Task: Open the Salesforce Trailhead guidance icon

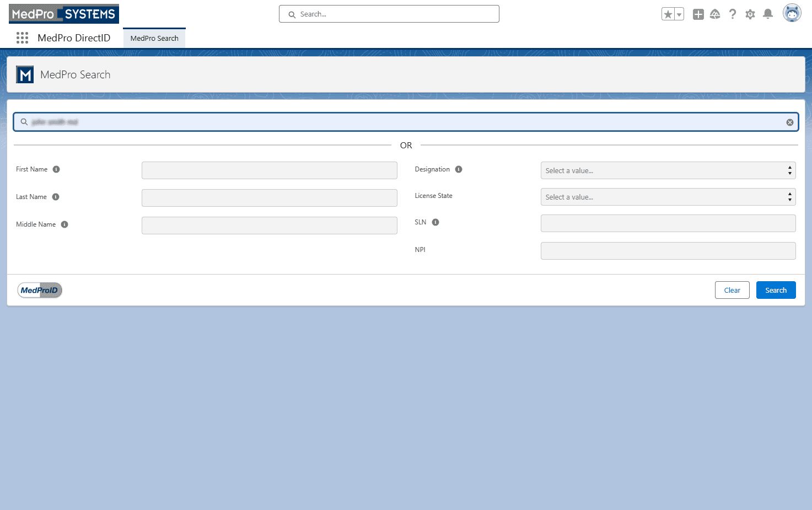Action: click(x=715, y=14)
